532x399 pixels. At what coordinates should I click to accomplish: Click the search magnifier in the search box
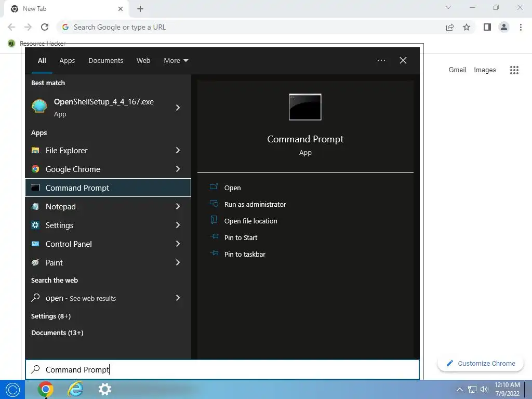point(36,369)
